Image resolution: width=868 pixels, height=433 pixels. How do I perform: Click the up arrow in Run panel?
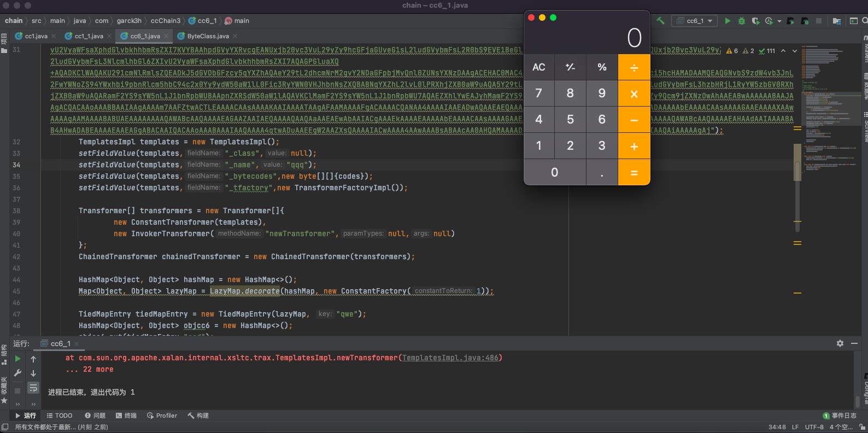tap(33, 359)
